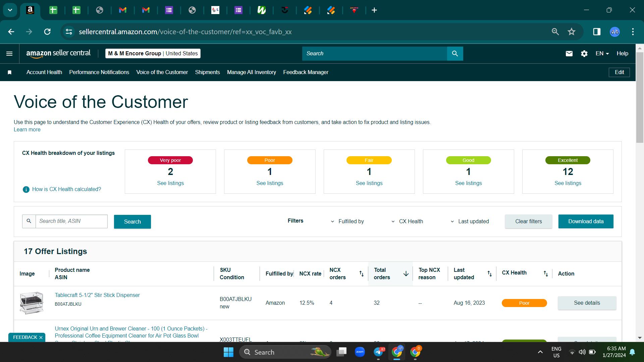Download data
The width and height of the screenshot is (644, 362).
pyautogui.click(x=586, y=221)
